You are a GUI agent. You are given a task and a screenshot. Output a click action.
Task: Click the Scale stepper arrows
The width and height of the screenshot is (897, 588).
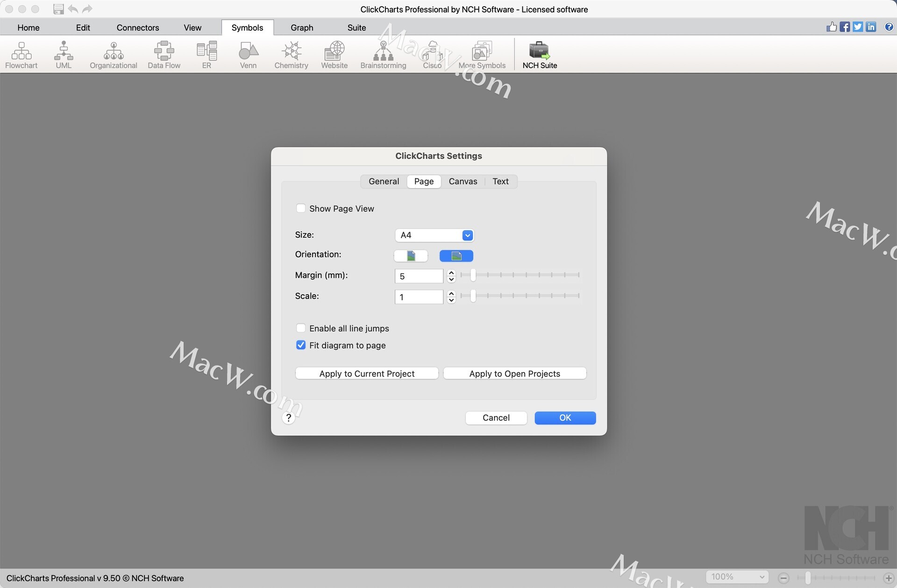tap(451, 297)
